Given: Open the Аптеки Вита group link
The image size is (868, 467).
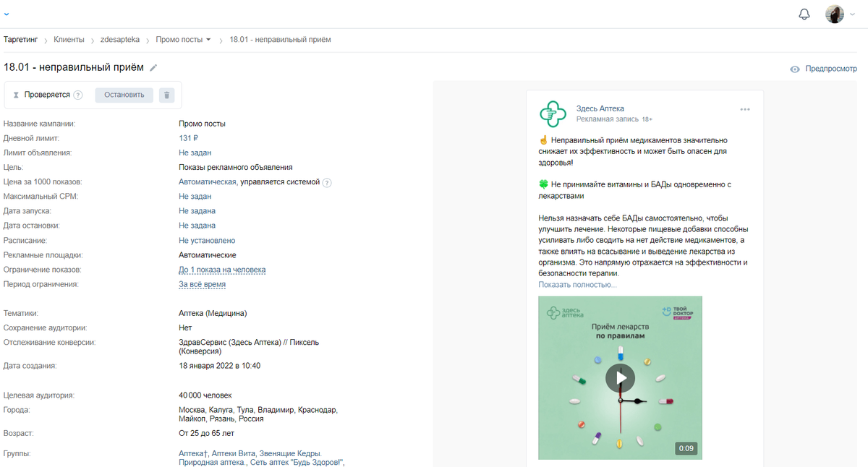Looking at the screenshot, I should (x=234, y=453).
